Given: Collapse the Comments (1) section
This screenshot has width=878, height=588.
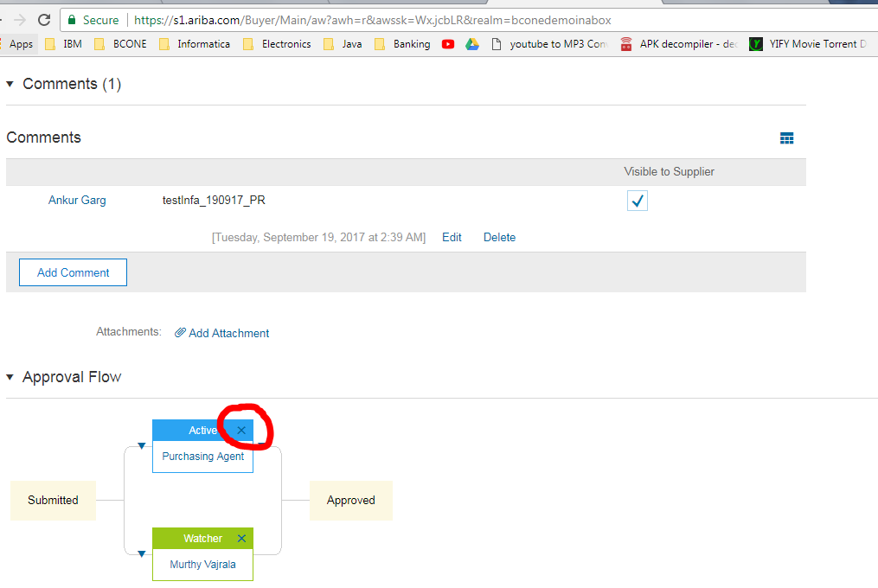Looking at the screenshot, I should coord(10,84).
